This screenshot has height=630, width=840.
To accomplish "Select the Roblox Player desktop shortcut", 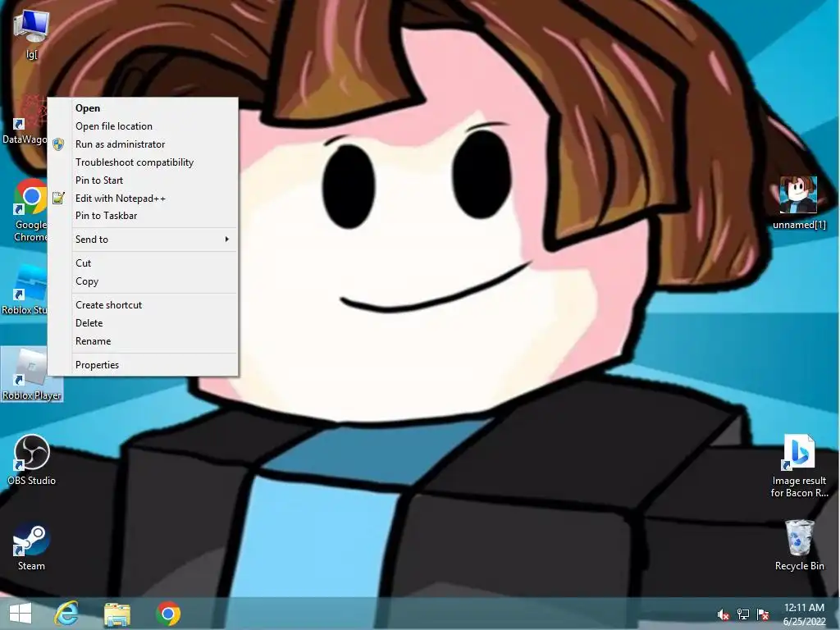I will tap(31, 374).
